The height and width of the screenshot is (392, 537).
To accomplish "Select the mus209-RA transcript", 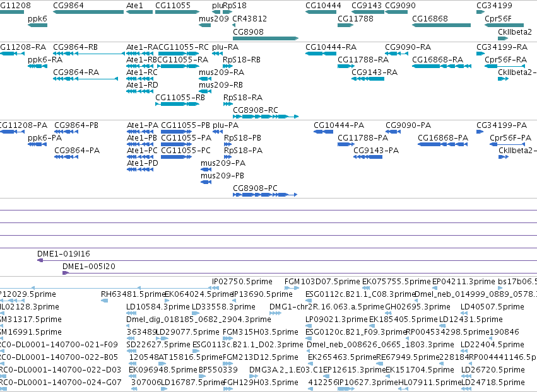I will click(x=205, y=79).
